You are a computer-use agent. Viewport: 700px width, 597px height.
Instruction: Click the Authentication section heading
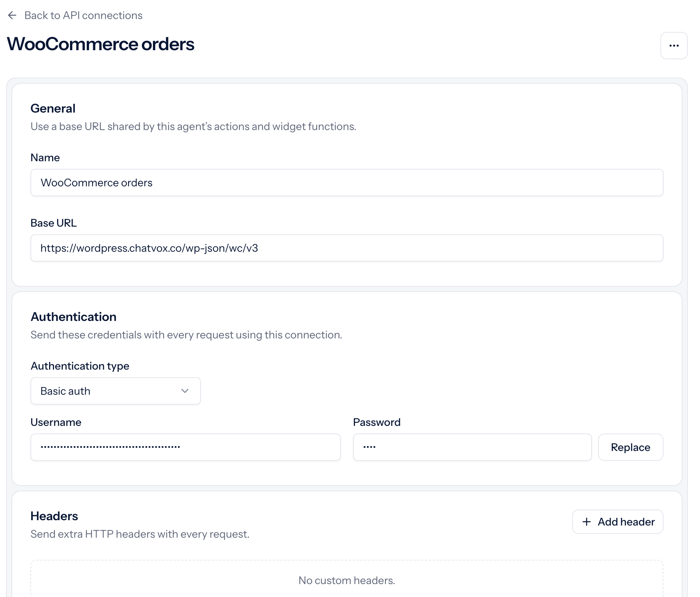coord(73,317)
